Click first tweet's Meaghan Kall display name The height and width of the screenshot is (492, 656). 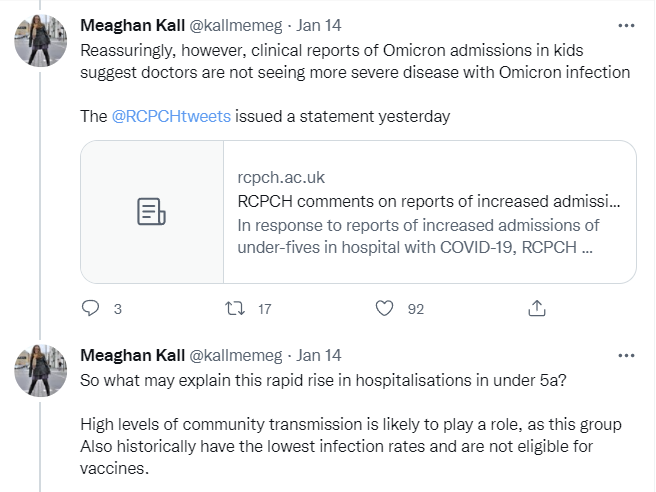[131, 24]
